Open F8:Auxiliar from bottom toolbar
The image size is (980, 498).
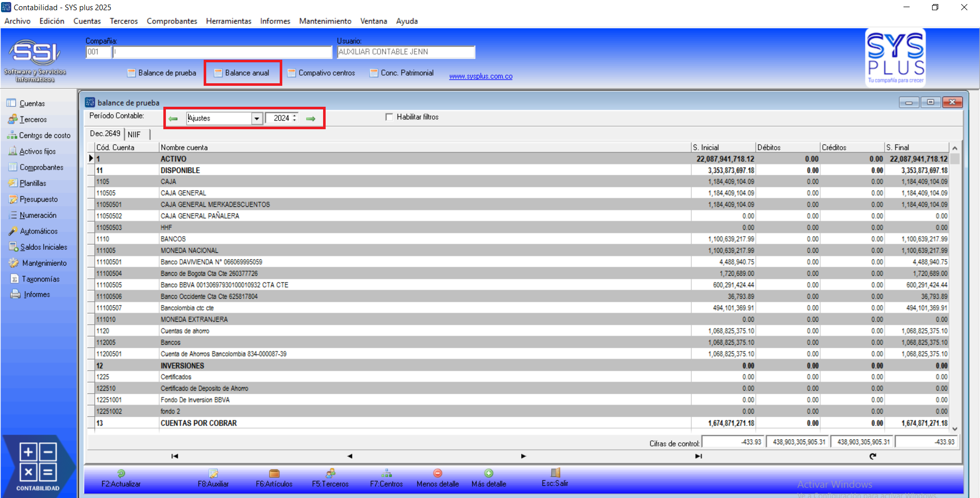coord(213,479)
